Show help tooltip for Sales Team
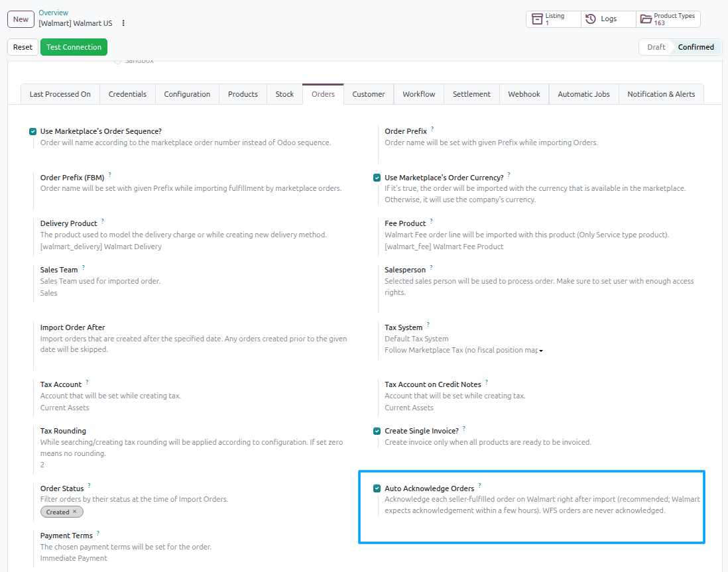The width and height of the screenshot is (728, 572). point(83,267)
